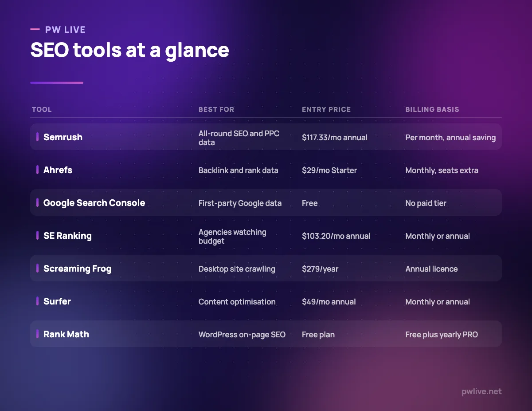Click the BEST FOR column header

click(216, 109)
